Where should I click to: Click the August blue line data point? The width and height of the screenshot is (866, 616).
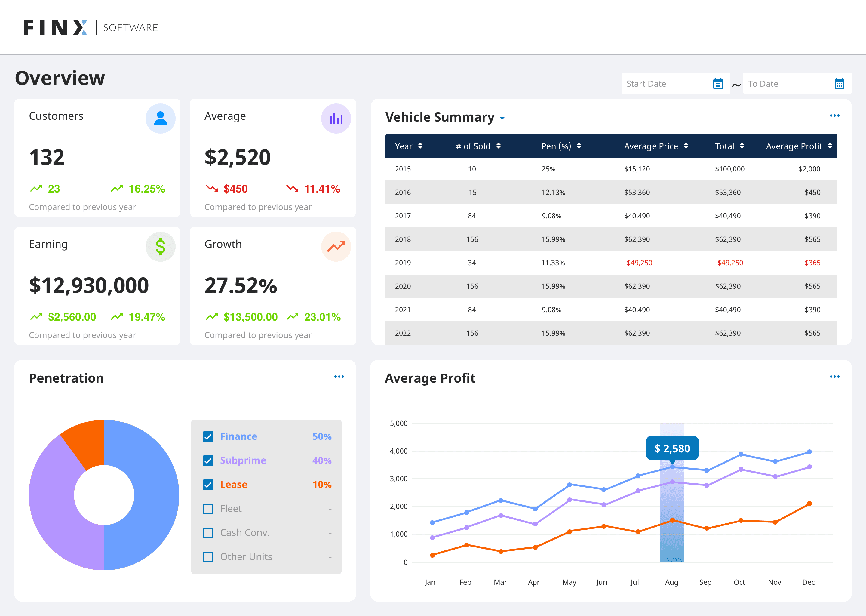point(672,467)
